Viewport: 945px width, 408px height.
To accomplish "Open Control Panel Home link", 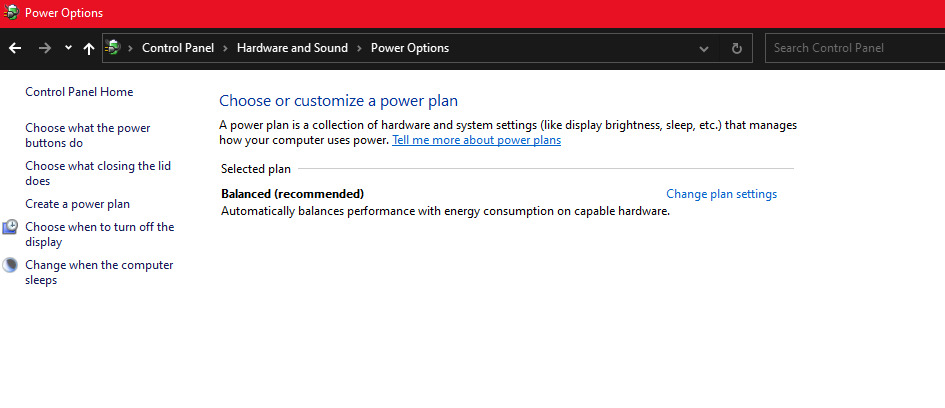I will (79, 92).
